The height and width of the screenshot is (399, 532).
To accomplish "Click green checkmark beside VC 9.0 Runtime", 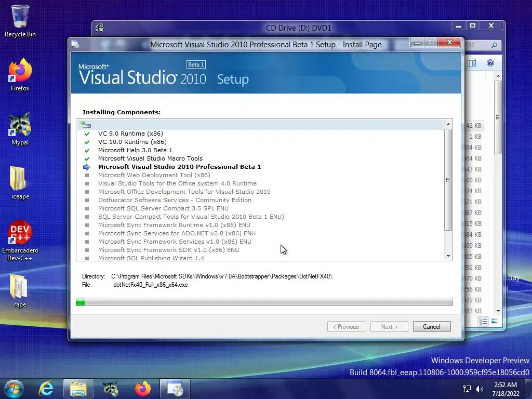I will tap(87, 134).
